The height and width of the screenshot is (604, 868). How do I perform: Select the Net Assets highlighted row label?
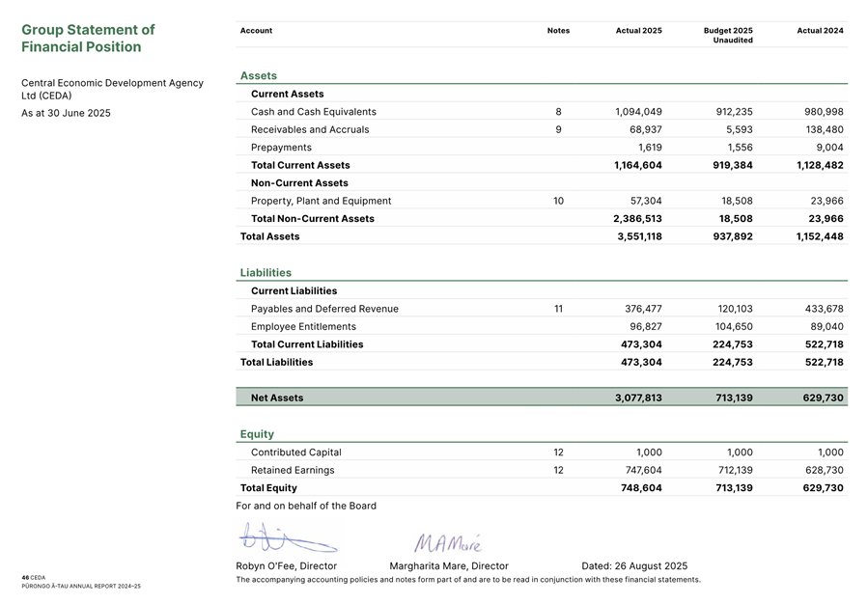point(277,398)
